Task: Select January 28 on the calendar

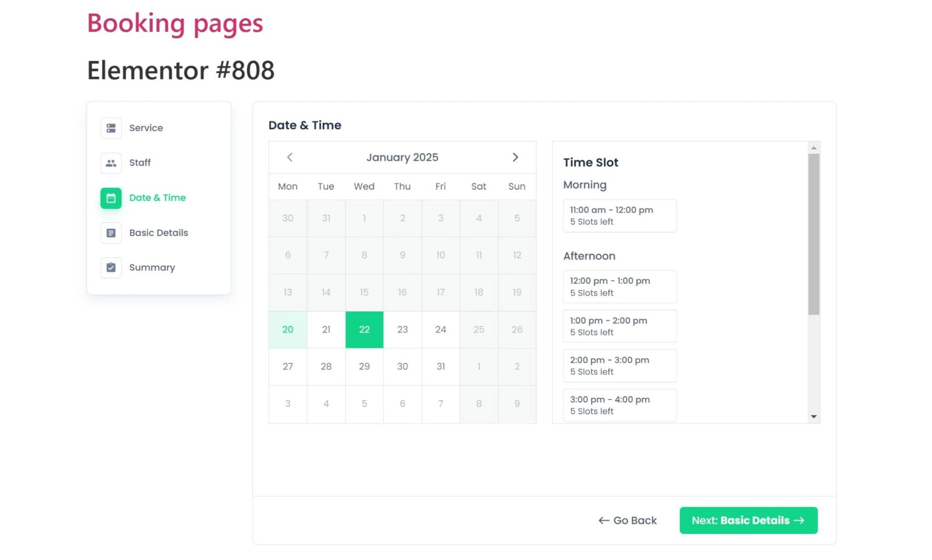Action: point(326,367)
